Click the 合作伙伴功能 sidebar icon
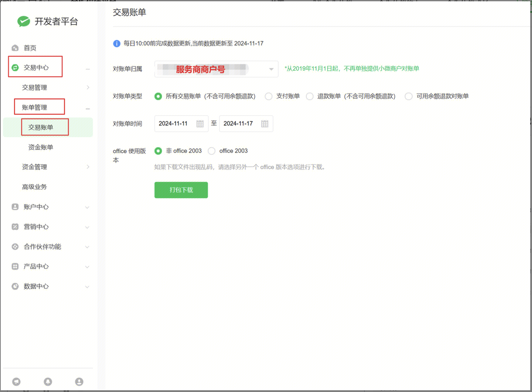532x392 pixels. (x=15, y=246)
